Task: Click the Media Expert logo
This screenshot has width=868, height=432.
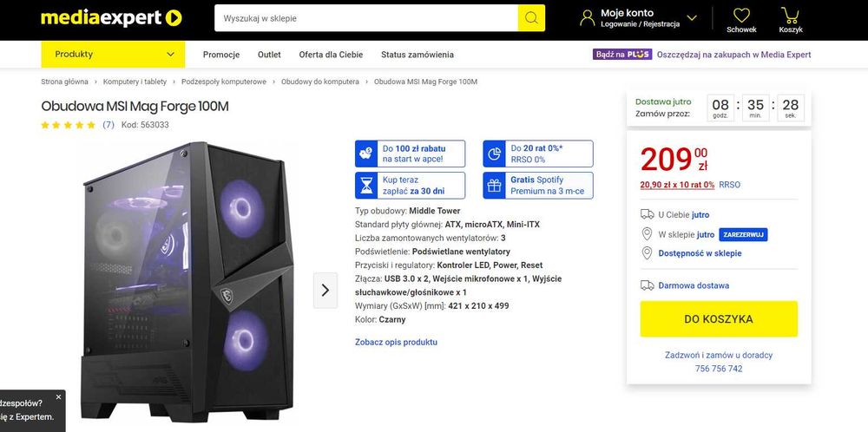Action: coord(111,17)
